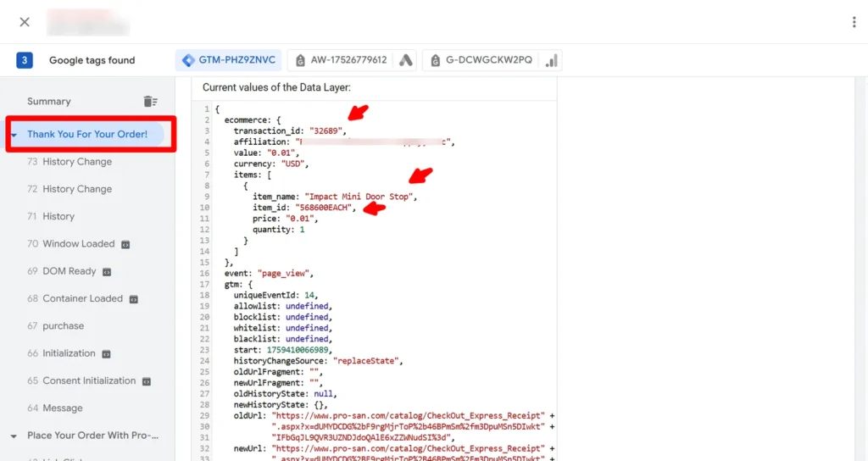Click the Analytics bar chart icon
The height and width of the screenshot is (461, 868).
pos(551,60)
